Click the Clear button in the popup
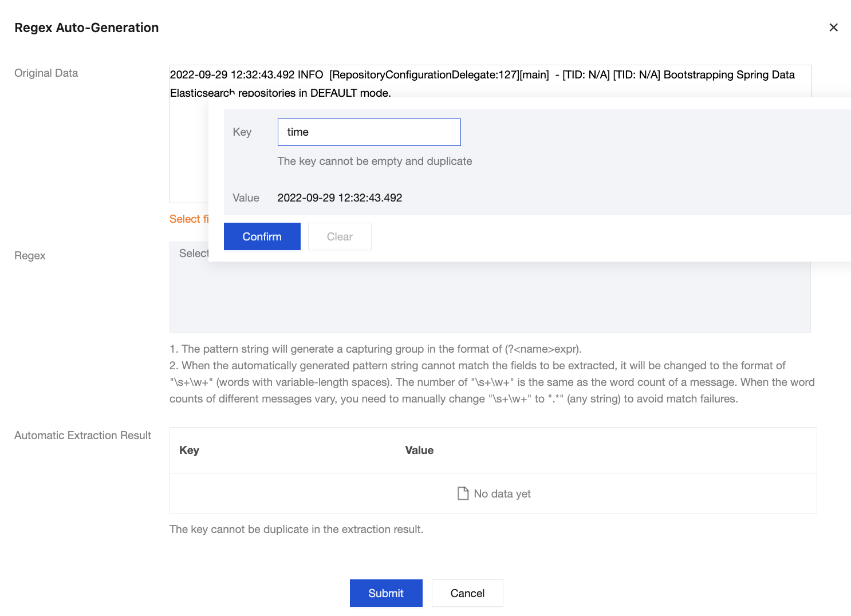The image size is (851, 616). tap(340, 236)
